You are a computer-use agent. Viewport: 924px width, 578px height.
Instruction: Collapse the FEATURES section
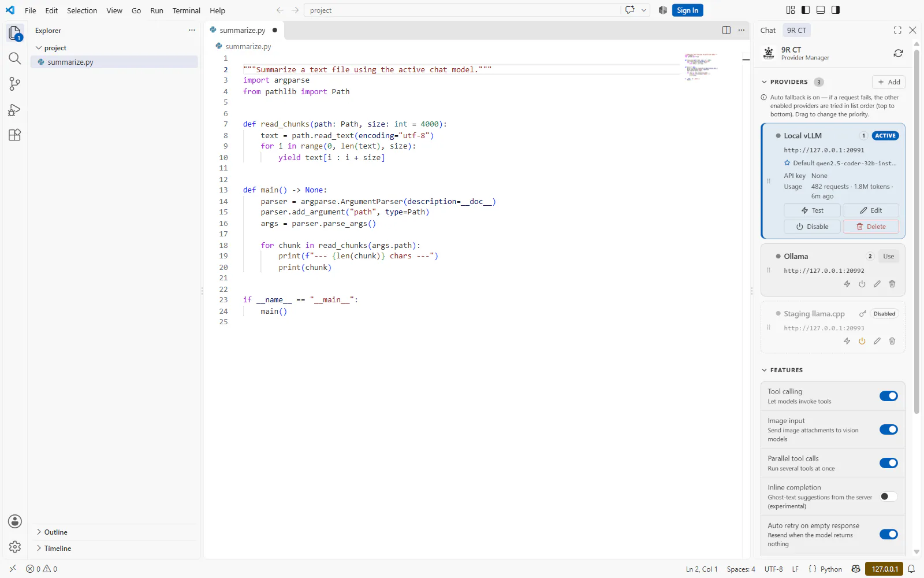pos(782,370)
